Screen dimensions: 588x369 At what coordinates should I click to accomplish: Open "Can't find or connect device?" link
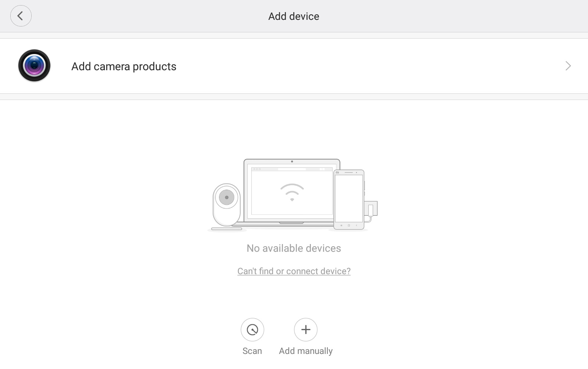[x=294, y=271]
